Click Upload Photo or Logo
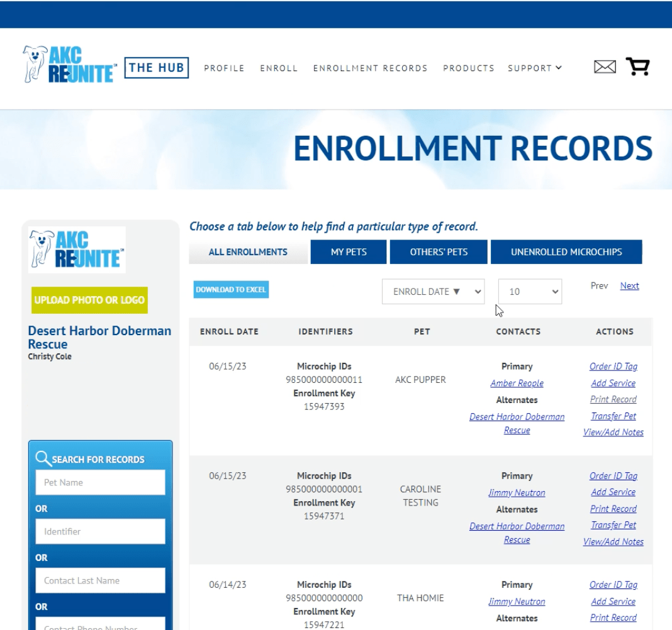The height and width of the screenshot is (630, 672). 89,300
